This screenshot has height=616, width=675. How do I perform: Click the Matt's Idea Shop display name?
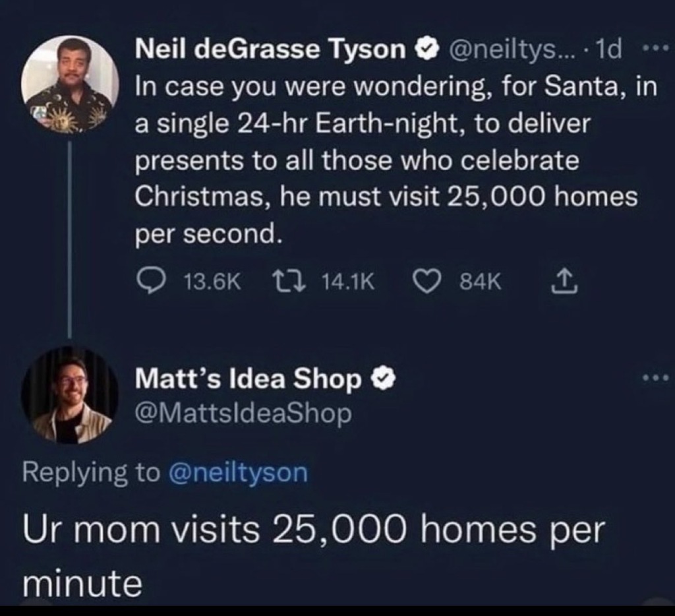tap(249, 379)
